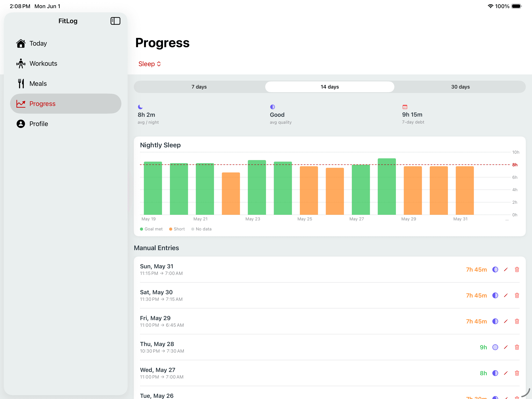Open the Thu, May 28 entry row
The height and width of the screenshot is (399, 532).
tap(329, 347)
